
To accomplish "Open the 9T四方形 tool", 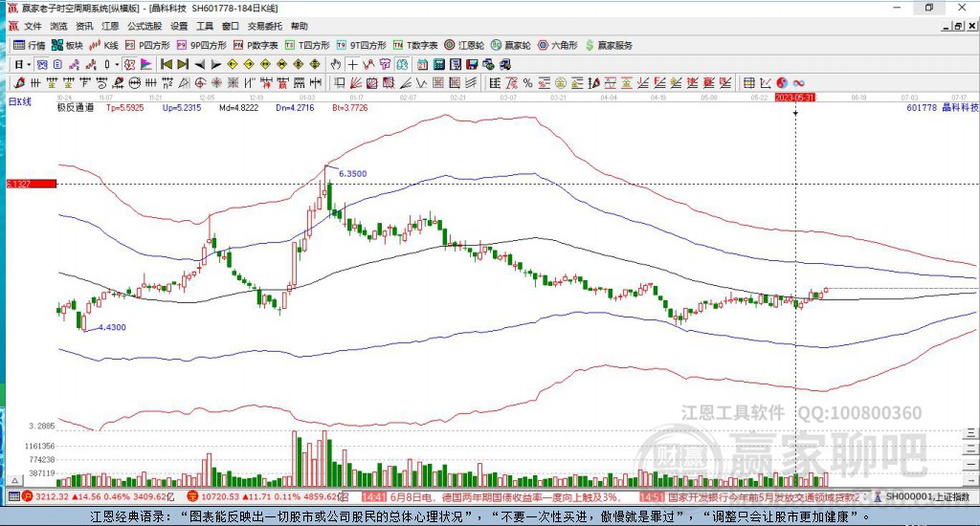I will click(361, 45).
